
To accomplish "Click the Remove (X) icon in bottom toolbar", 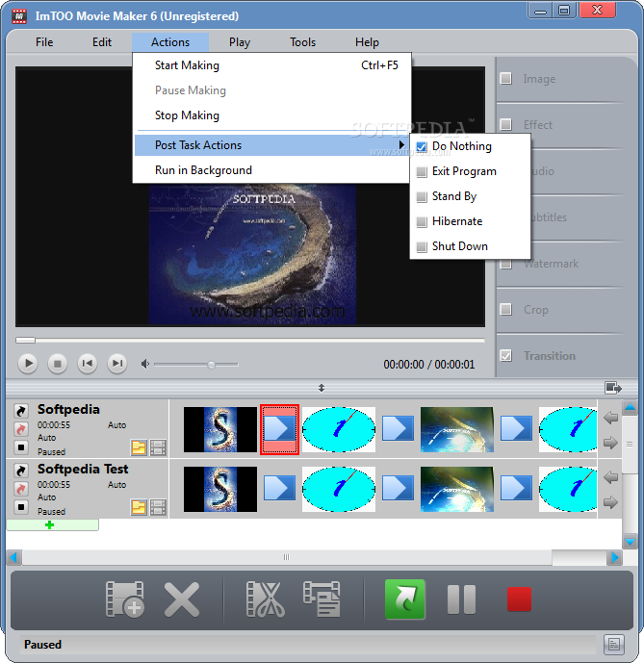I will pyautogui.click(x=182, y=599).
